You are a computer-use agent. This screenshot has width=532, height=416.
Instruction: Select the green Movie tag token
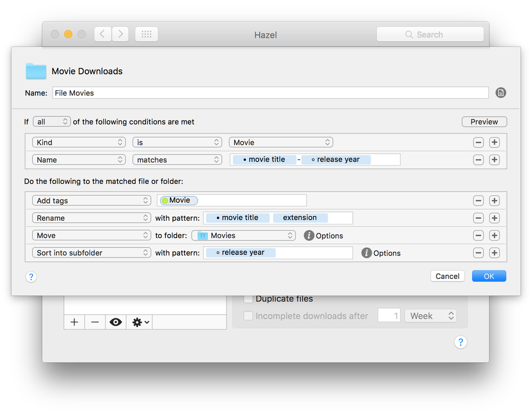coord(179,200)
